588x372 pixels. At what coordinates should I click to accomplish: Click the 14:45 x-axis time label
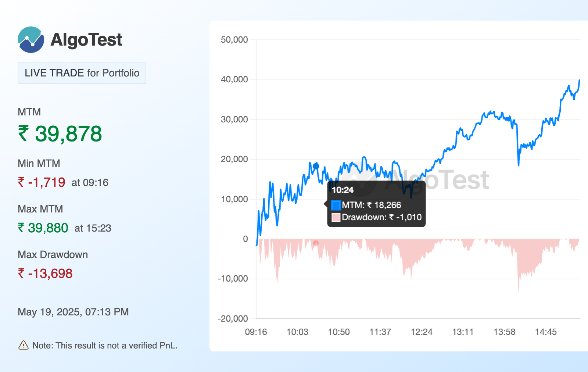(x=546, y=332)
